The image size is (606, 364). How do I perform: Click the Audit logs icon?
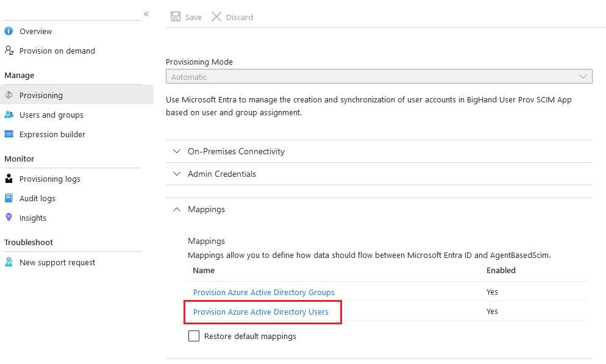[9, 198]
